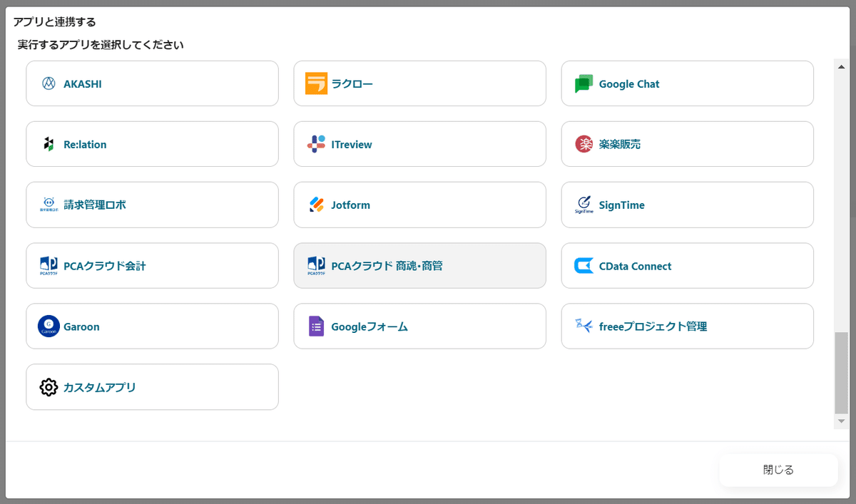Click the Re:lation logo icon
The height and width of the screenshot is (504, 856).
tap(49, 144)
